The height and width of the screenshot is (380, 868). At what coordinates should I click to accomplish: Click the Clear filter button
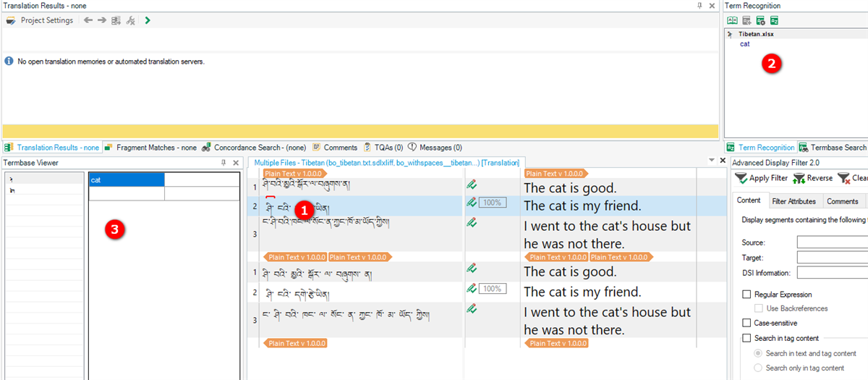pos(853,178)
